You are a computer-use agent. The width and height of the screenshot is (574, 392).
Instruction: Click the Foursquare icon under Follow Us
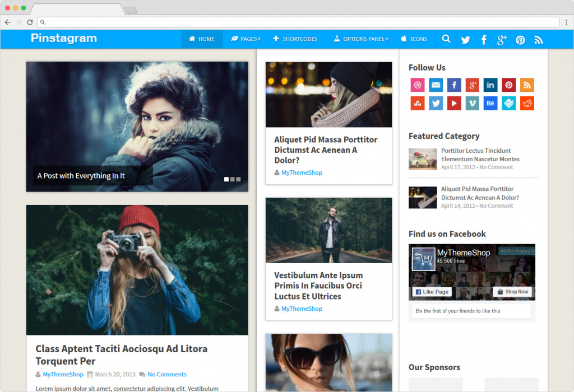(508, 103)
